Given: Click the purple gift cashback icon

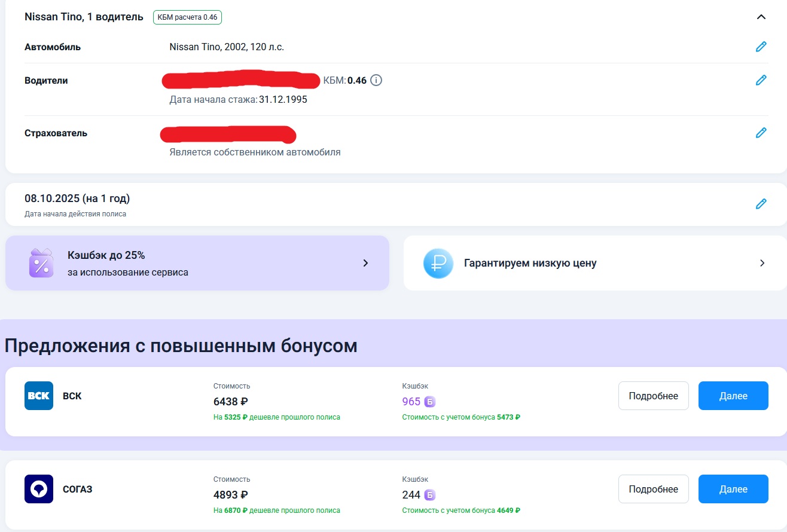Looking at the screenshot, I should tap(41, 263).
